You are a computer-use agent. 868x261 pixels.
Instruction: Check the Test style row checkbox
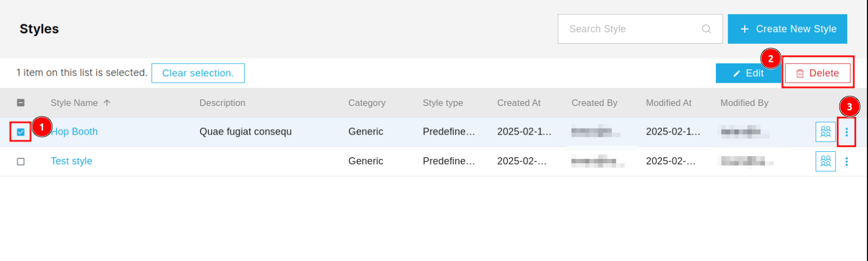tap(21, 162)
